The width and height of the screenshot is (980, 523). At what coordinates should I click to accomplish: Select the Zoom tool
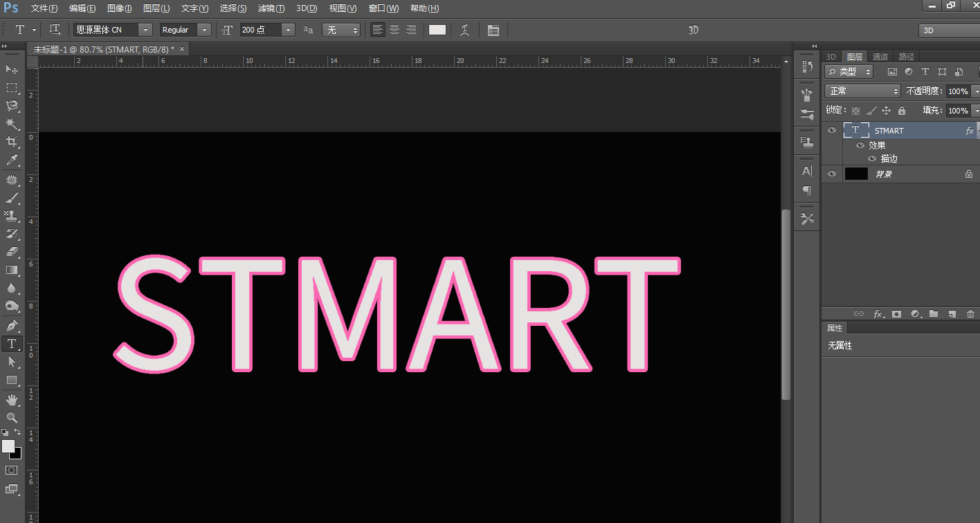point(12,417)
